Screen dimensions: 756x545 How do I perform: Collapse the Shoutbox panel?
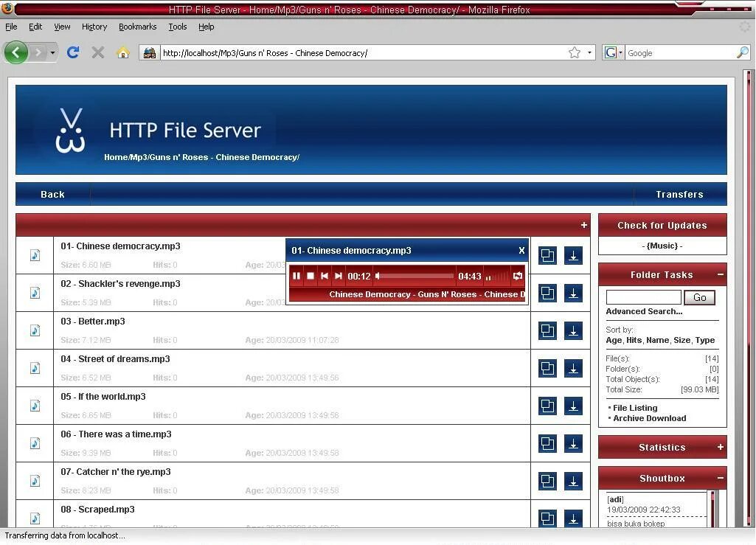tap(721, 478)
